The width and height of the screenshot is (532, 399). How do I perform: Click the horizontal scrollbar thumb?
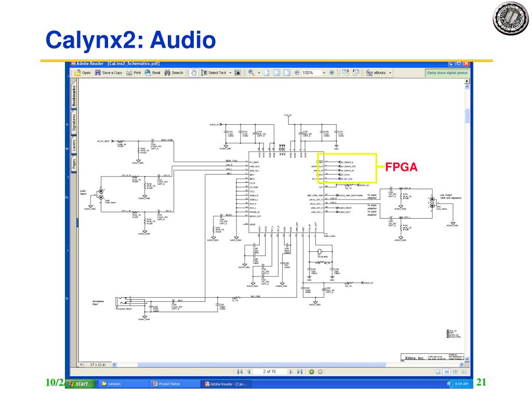pyautogui.click(x=261, y=365)
